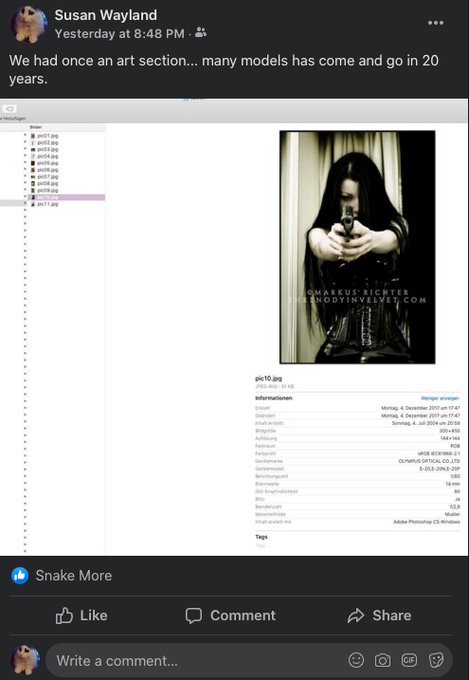The image size is (469, 680).
Task: Click 'Weniger anzeigen' in the info panel
Action: point(440,398)
